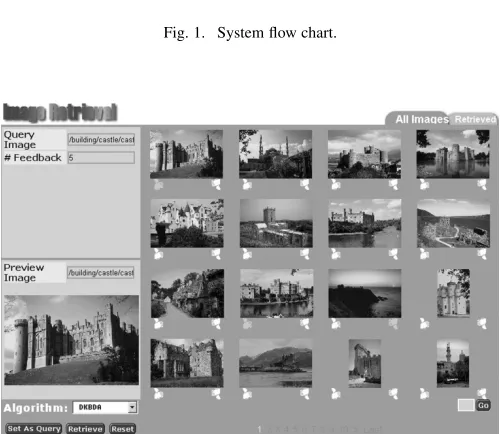Click the Reset button

point(123,429)
